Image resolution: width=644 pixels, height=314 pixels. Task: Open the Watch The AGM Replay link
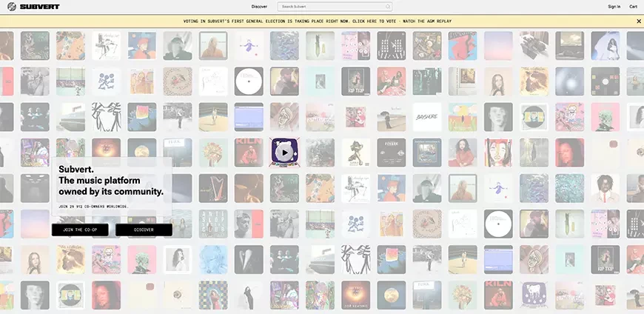point(427,21)
